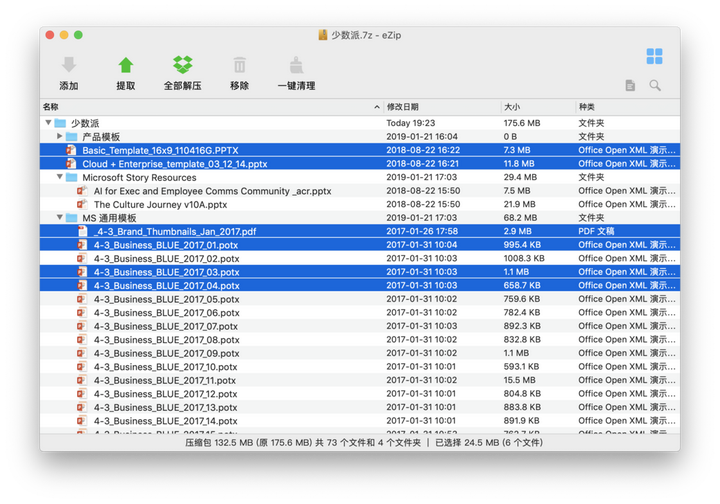Click icon of 4-3_Business_BLUE_2017_05.potx
This screenshot has width=720, height=504.
[82, 299]
